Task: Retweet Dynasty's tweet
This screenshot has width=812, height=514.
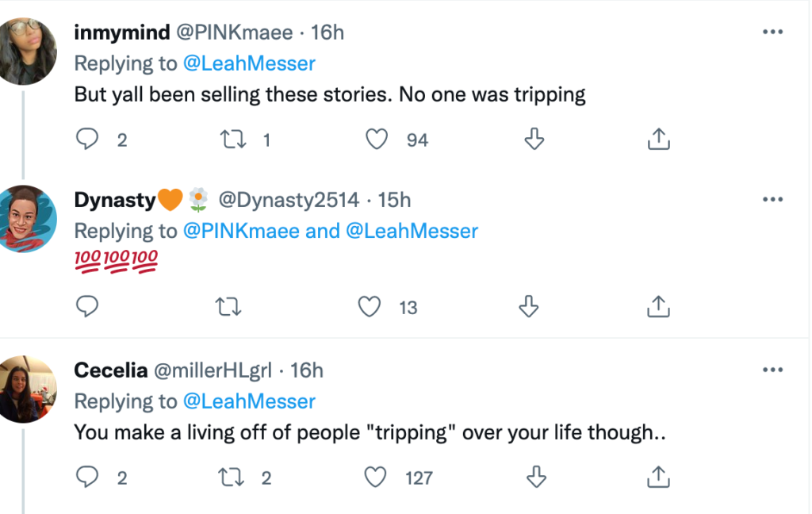Action: pos(229,306)
